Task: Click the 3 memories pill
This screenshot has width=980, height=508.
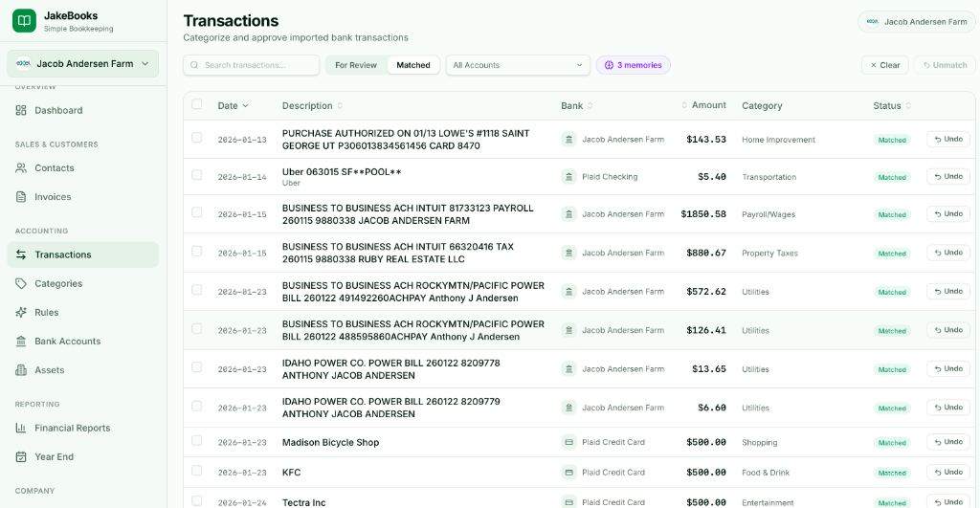Action: point(634,65)
